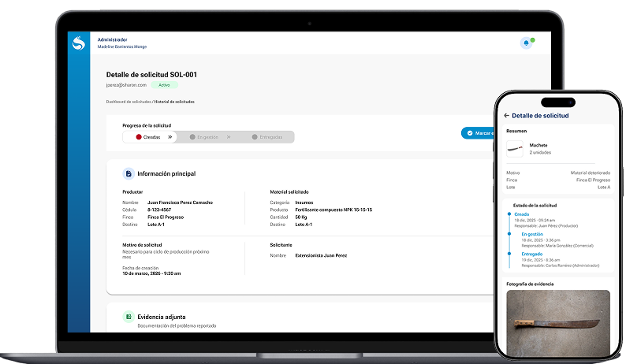626x364 pixels.
Task: Click the Administrador role label
Action: pos(113,39)
